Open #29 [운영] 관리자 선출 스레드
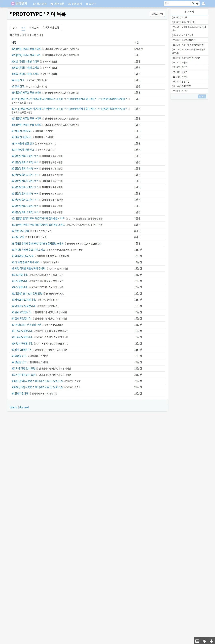The image size is (215, 644). (26, 49)
